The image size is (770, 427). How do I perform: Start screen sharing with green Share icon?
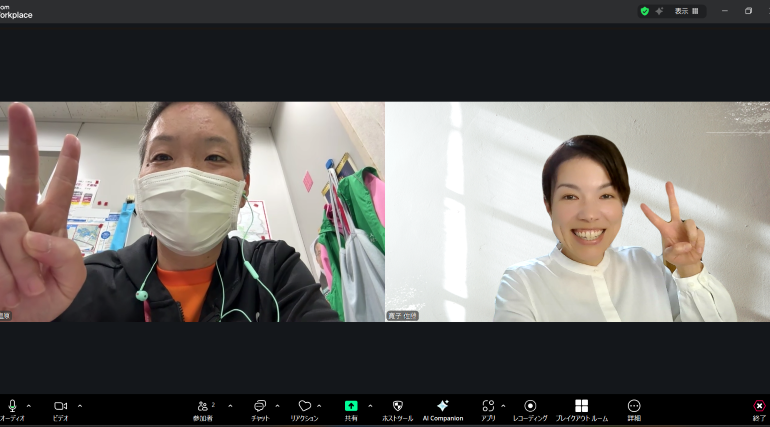[x=351, y=406]
